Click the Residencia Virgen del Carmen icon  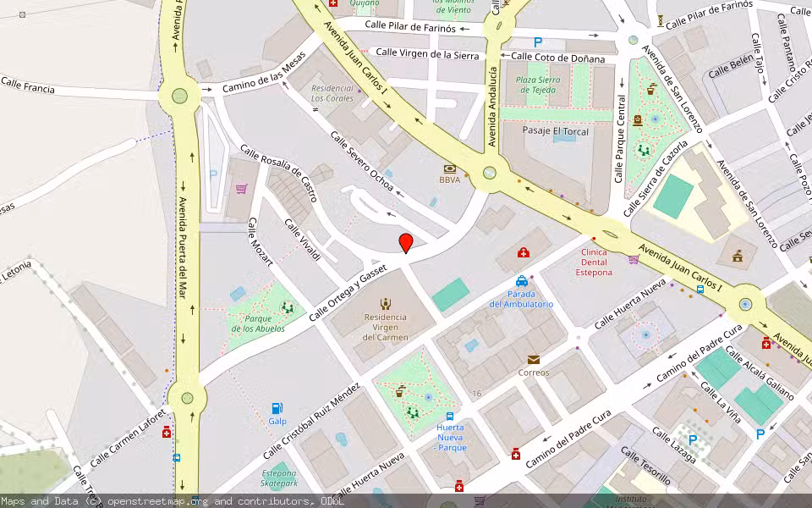385,304
